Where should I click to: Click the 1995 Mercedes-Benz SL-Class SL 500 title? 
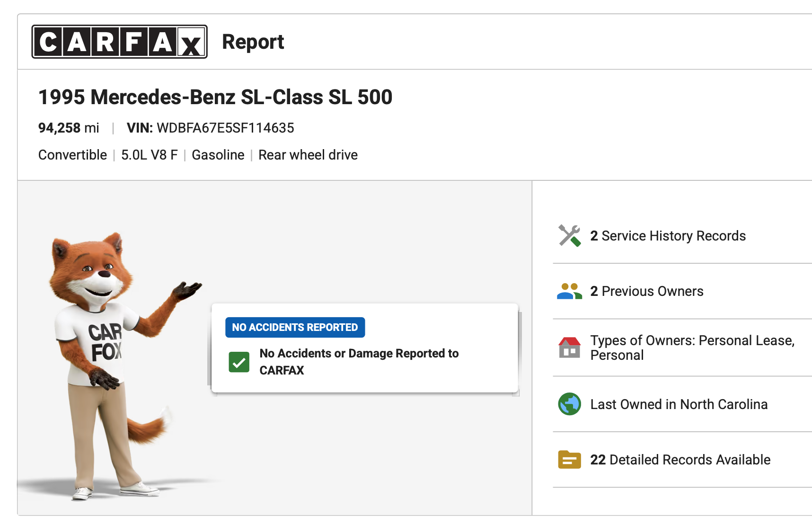(215, 97)
